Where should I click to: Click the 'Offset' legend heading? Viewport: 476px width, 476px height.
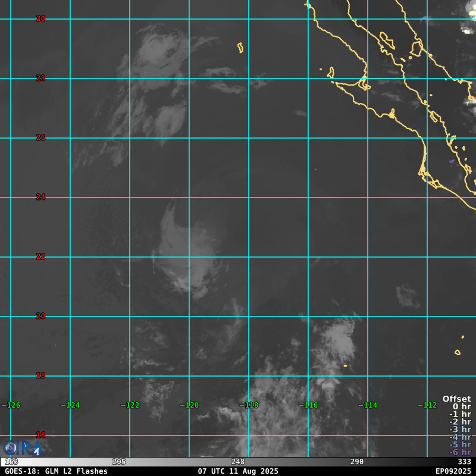tap(457, 399)
